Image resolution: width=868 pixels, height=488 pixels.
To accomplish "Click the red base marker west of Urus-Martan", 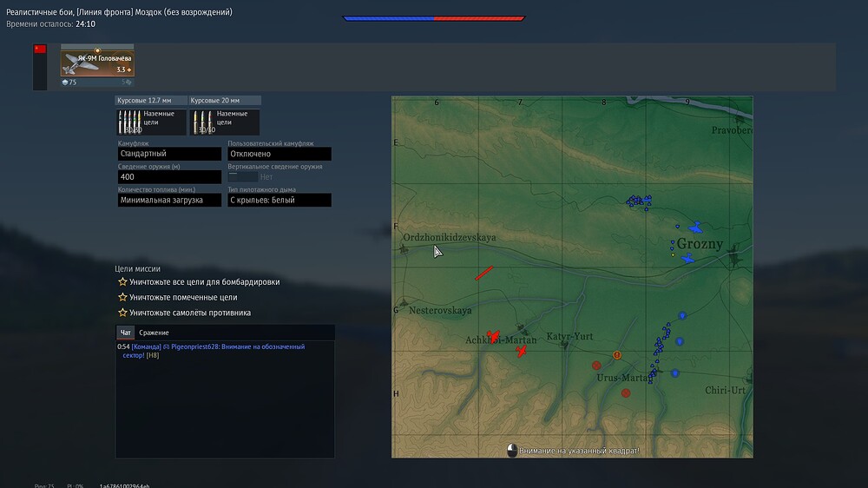I will [596, 365].
